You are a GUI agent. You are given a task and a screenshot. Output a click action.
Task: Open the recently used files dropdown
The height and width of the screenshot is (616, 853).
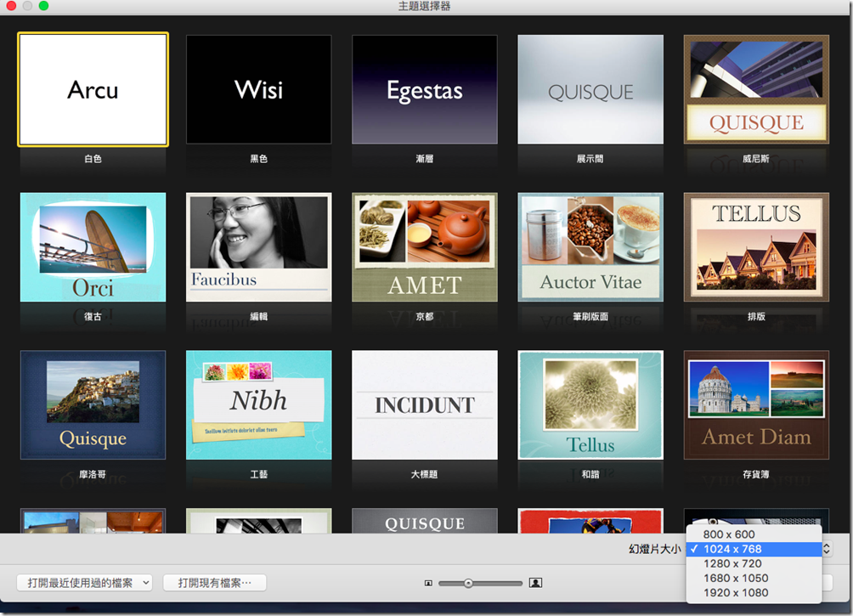[x=84, y=583]
